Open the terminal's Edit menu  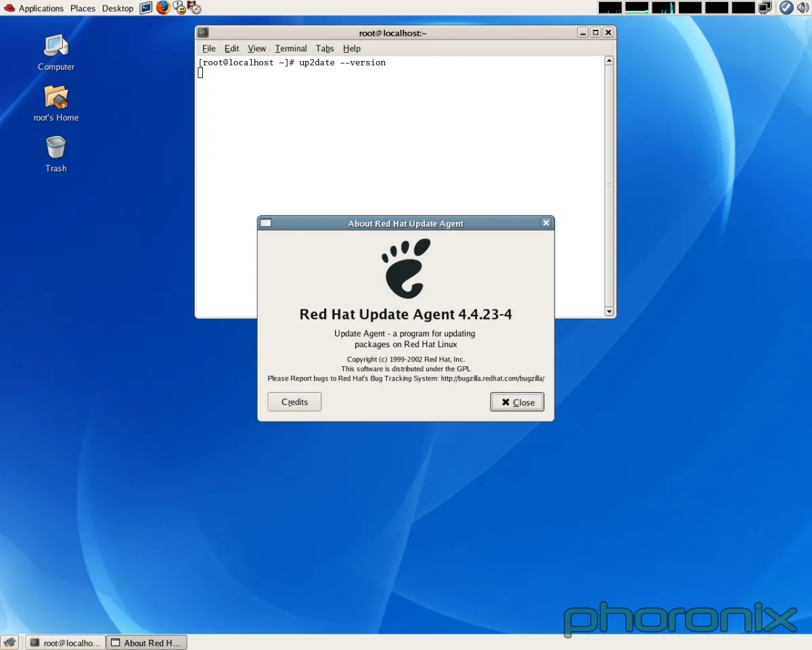[x=231, y=49]
